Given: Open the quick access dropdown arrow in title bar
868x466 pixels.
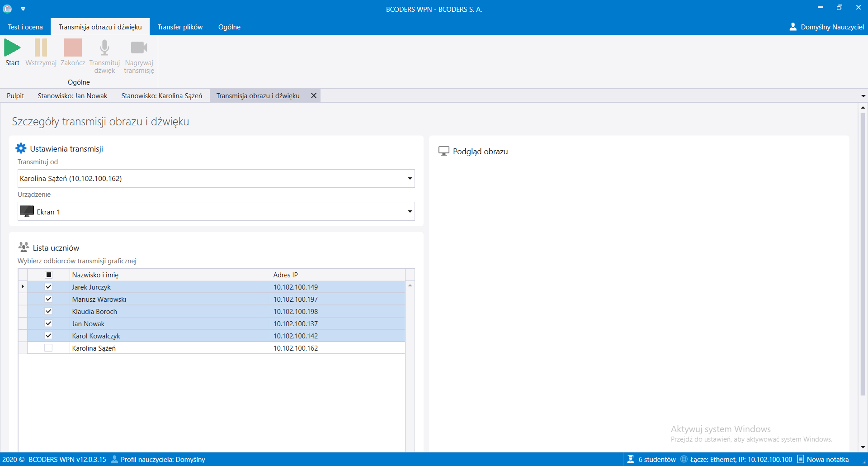Looking at the screenshot, I should pos(23,9).
